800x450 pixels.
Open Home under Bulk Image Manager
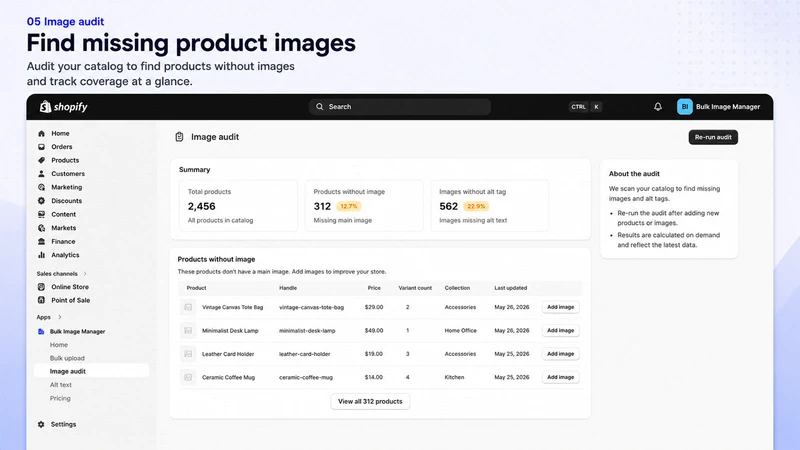coord(59,345)
